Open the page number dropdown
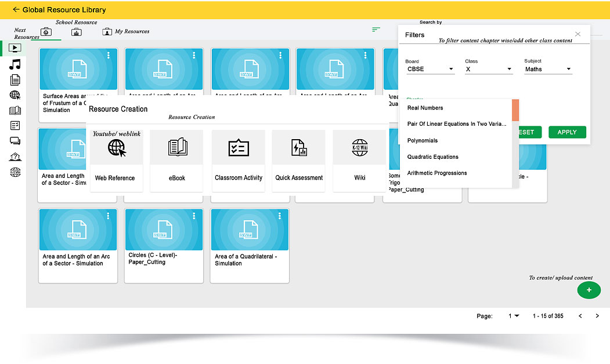 pyautogui.click(x=514, y=316)
